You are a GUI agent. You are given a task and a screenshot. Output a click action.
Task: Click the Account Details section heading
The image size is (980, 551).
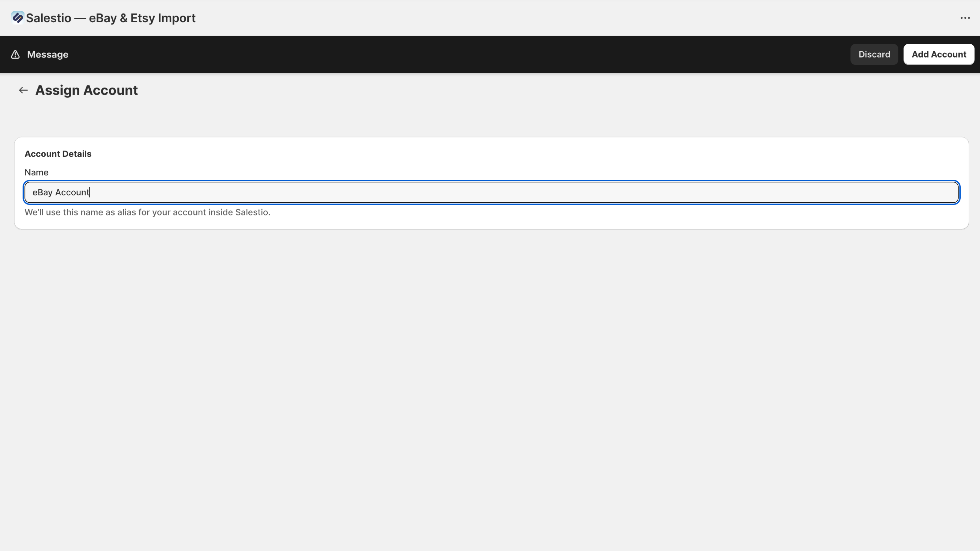(x=58, y=154)
